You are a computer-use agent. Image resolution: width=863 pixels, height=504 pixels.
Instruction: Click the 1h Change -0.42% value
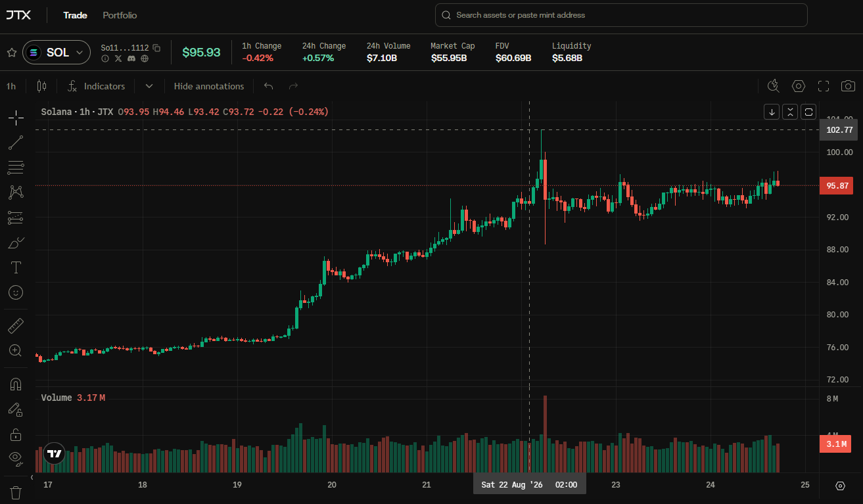click(258, 58)
